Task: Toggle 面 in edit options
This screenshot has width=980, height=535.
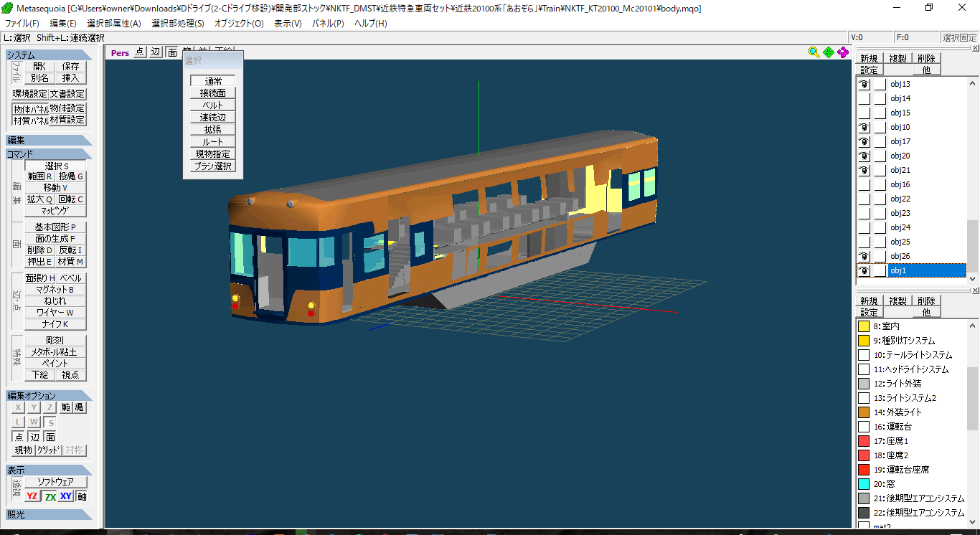Action: [50, 437]
